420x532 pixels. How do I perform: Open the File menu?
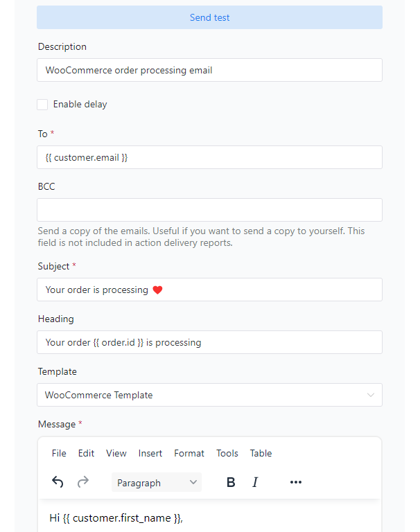59,453
